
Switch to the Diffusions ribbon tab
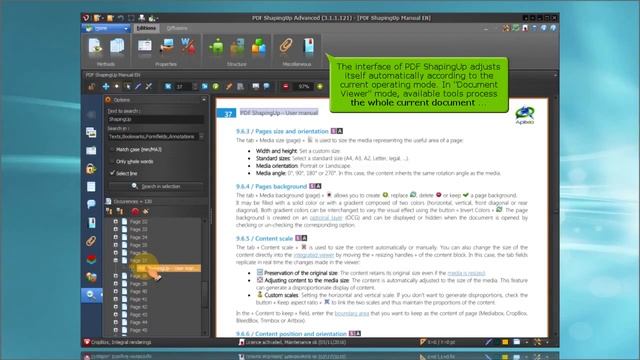point(177,28)
